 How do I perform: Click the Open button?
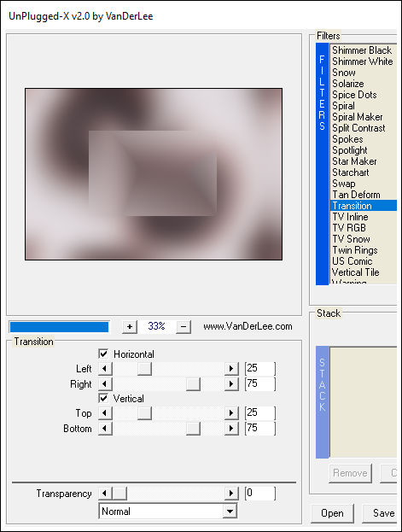click(x=332, y=513)
